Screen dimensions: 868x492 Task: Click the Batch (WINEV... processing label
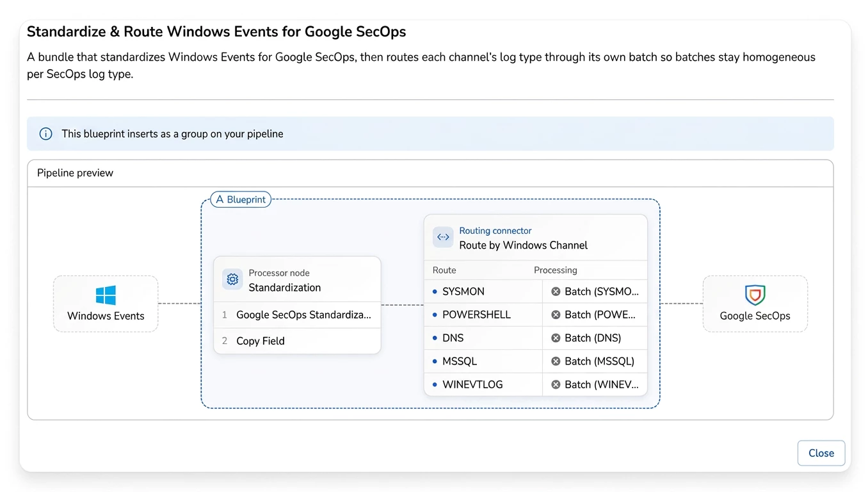(602, 384)
